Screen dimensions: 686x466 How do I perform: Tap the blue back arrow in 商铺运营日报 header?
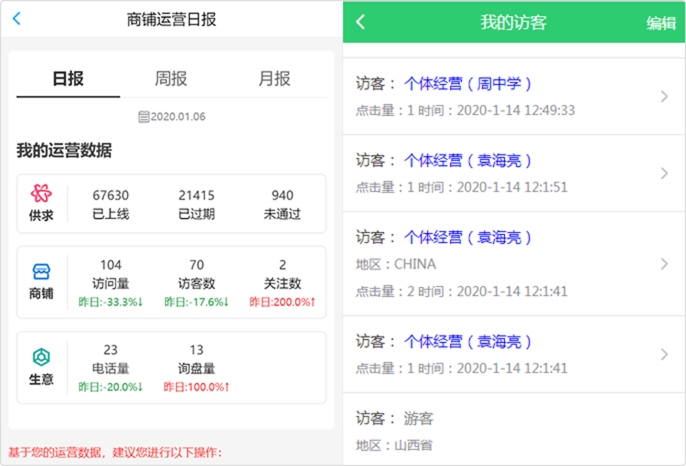(17, 19)
